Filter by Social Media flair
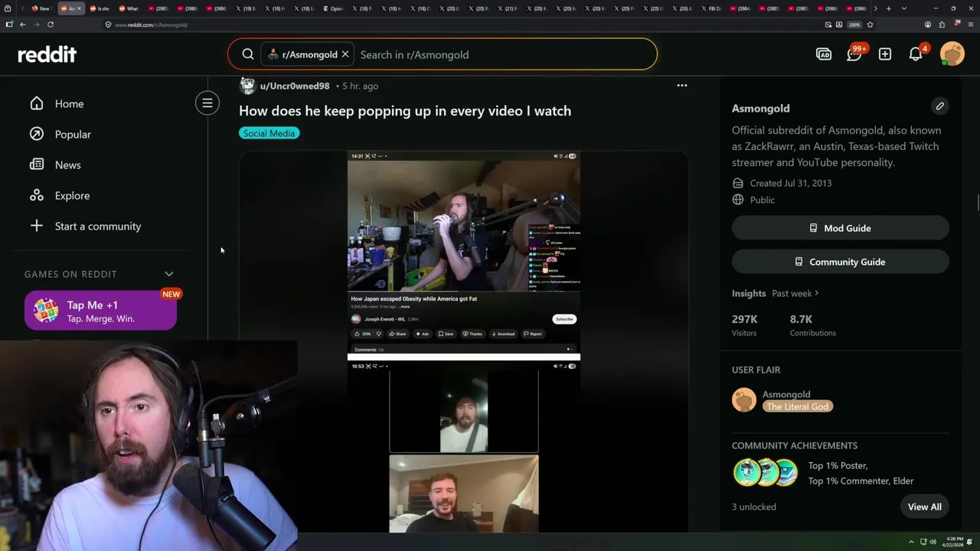The width and height of the screenshot is (980, 551). [x=269, y=133]
